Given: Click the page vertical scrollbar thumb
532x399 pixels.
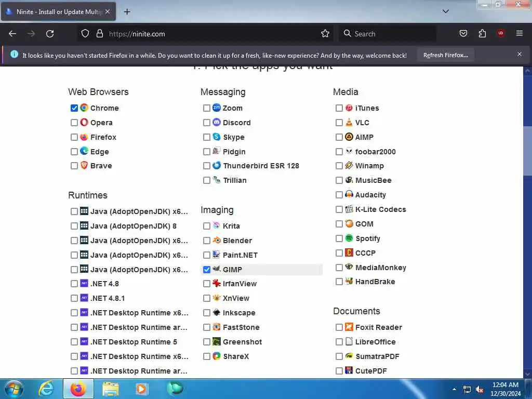Looking at the screenshot, I should [528, 151].
